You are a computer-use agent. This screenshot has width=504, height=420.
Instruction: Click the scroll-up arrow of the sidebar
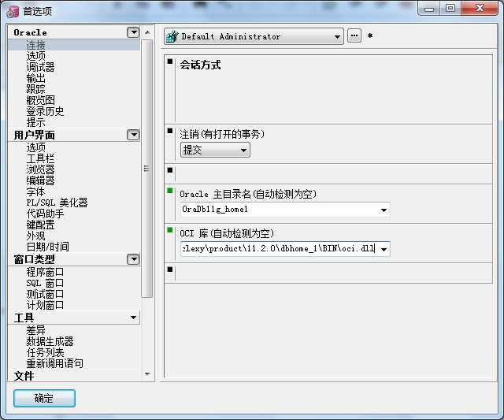pyautogui.click(x=147, y=32)
